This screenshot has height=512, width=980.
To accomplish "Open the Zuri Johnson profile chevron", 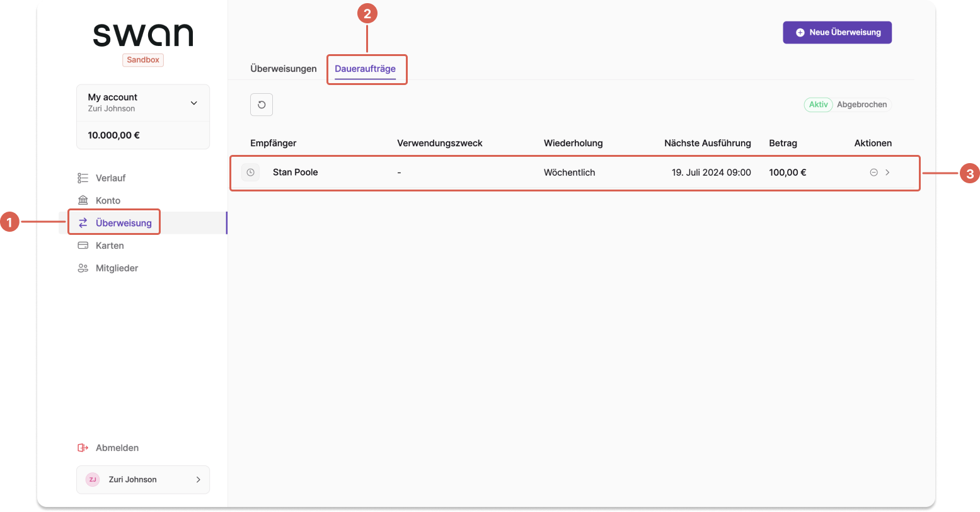I will 199,480.
